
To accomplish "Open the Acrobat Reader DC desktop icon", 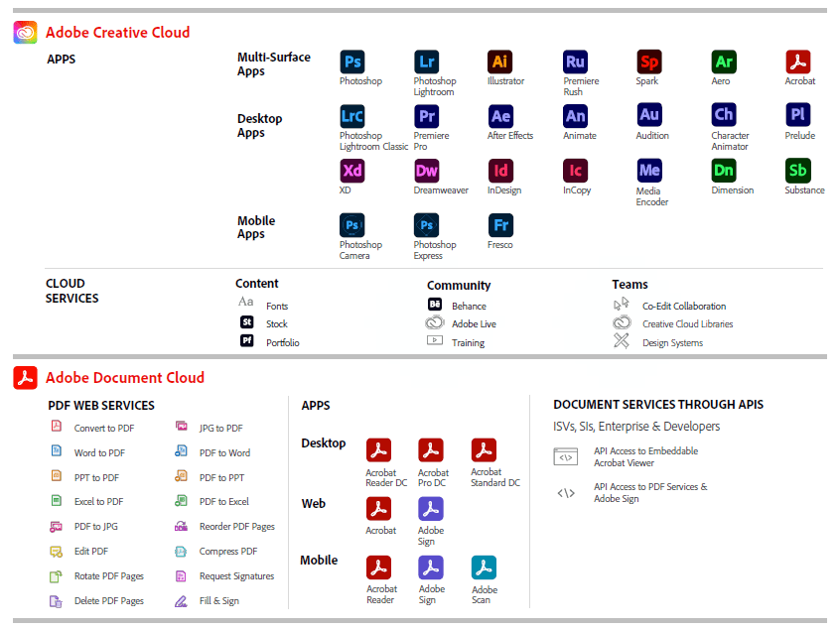I will click(x=378, y=450).
